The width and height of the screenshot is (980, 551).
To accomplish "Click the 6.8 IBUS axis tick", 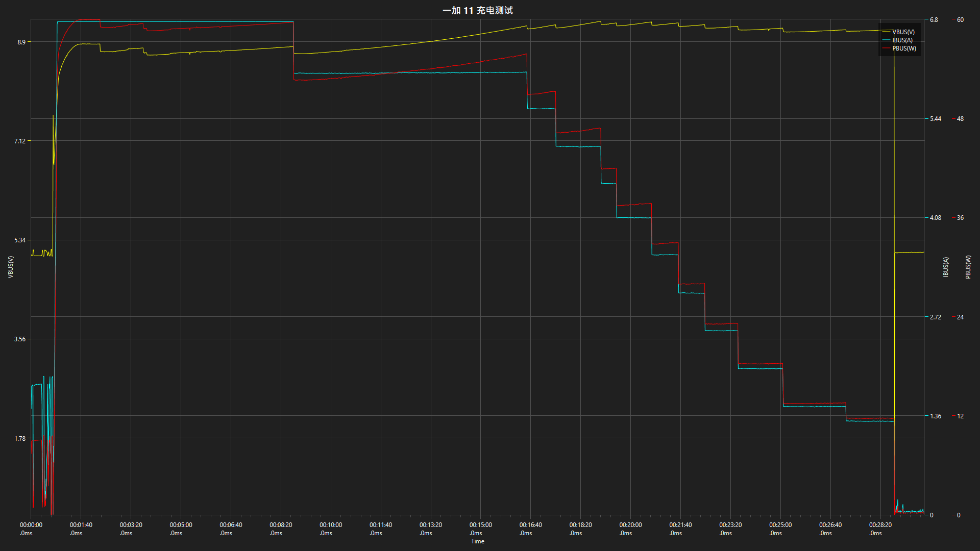I will click(934, 19).
